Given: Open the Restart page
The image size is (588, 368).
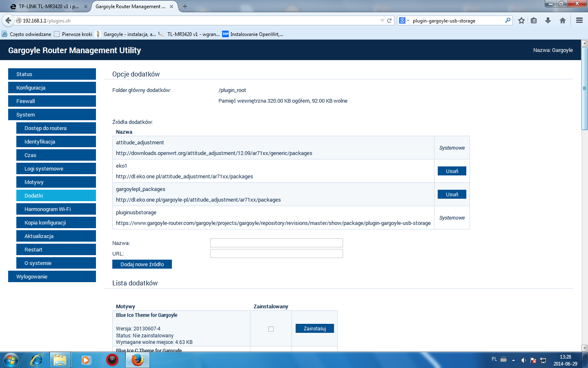Looking at the screenshot, I should click(x=56, y=249).
